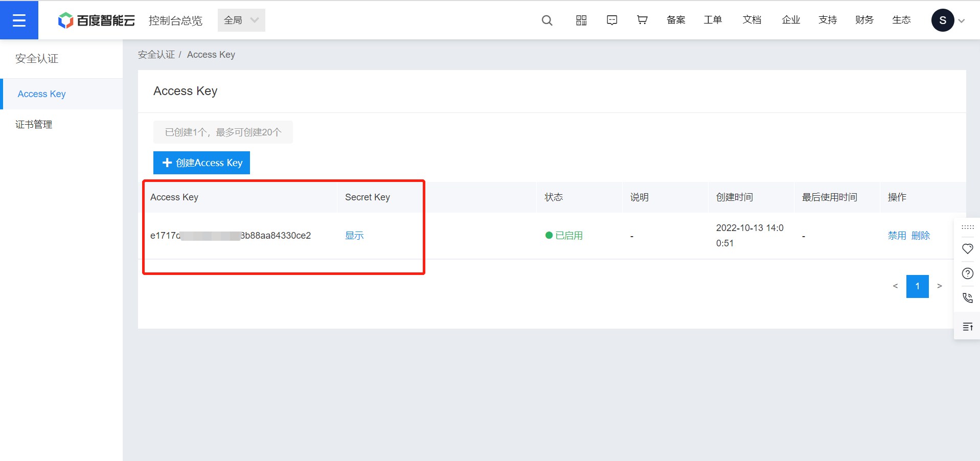
Task: Click 禁用 to disable the key
Action: [x=897, y=236]
